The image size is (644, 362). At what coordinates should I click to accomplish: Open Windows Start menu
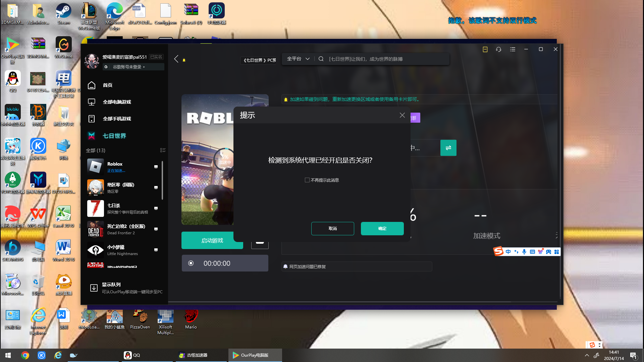click(x=8, y=355)
